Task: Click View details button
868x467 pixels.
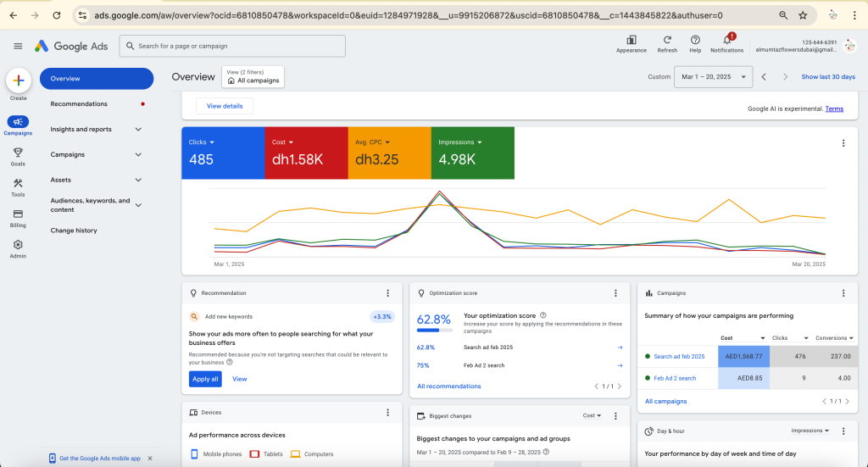Action: tap(224, 106)
